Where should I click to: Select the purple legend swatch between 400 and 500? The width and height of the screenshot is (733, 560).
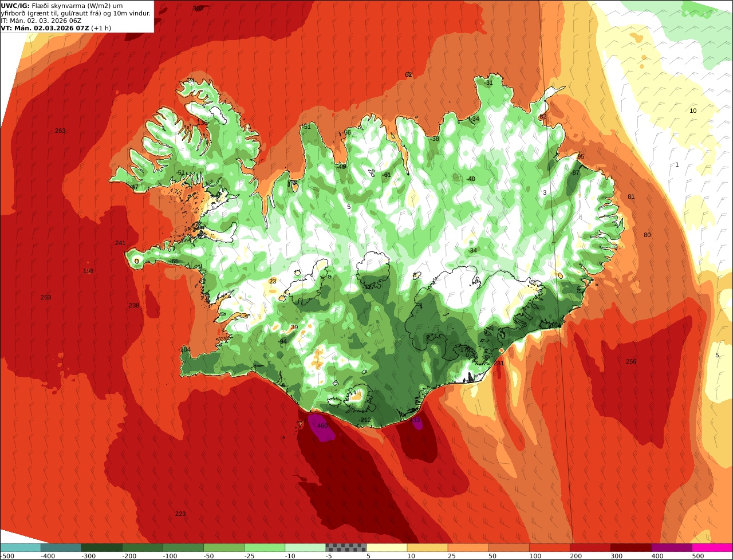pyautogui.click(x=672, y=547)
